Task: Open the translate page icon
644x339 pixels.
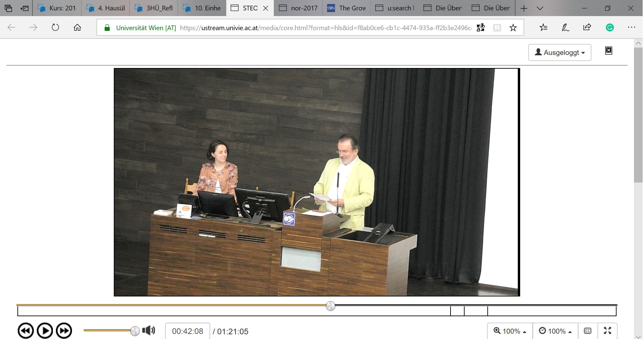Action: pos(481,27)
